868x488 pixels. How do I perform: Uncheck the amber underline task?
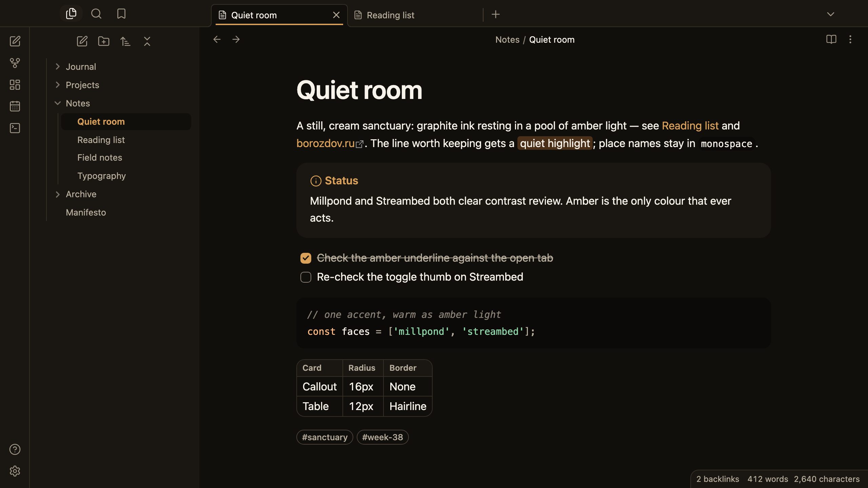306,258
